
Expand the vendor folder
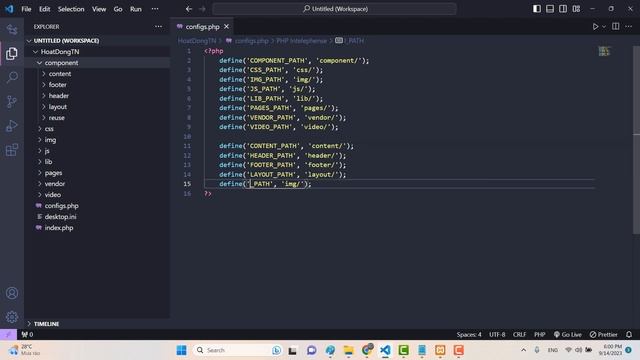[x=55, y=184]
